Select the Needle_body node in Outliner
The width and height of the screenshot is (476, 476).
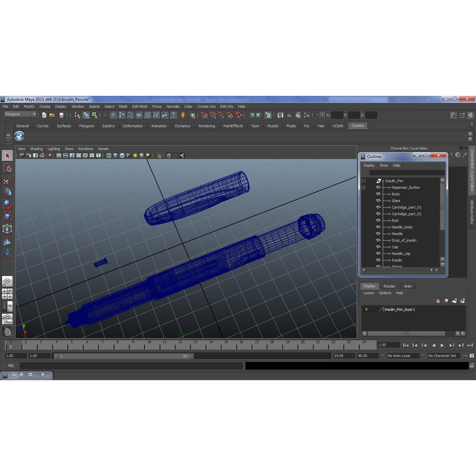402,227
